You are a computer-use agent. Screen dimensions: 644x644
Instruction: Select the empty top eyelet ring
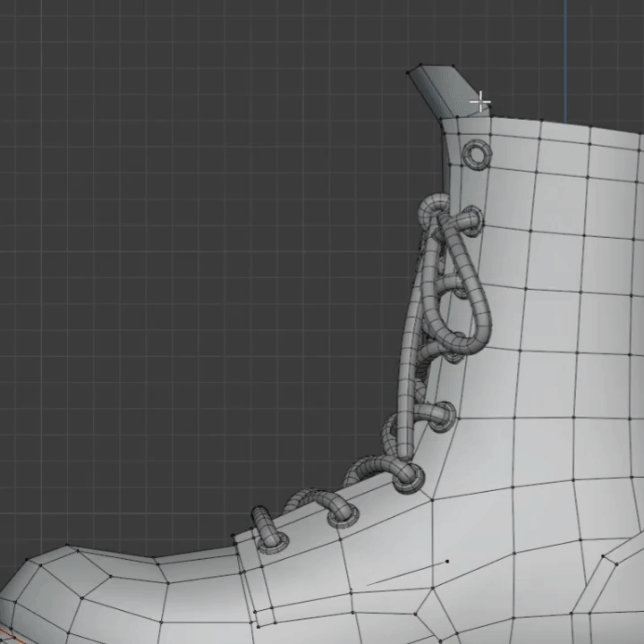coord(477,155)
